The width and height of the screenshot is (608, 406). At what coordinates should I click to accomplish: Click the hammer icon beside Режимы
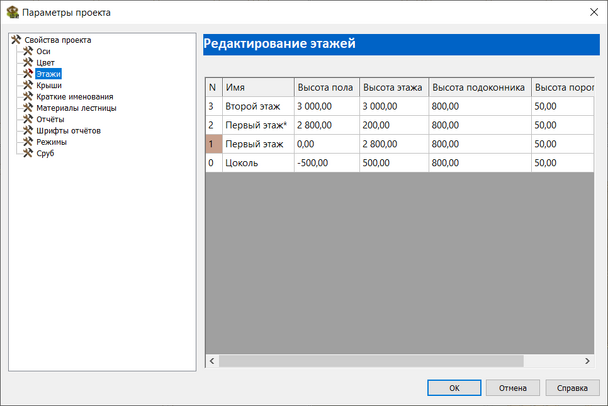click(28, 142)
